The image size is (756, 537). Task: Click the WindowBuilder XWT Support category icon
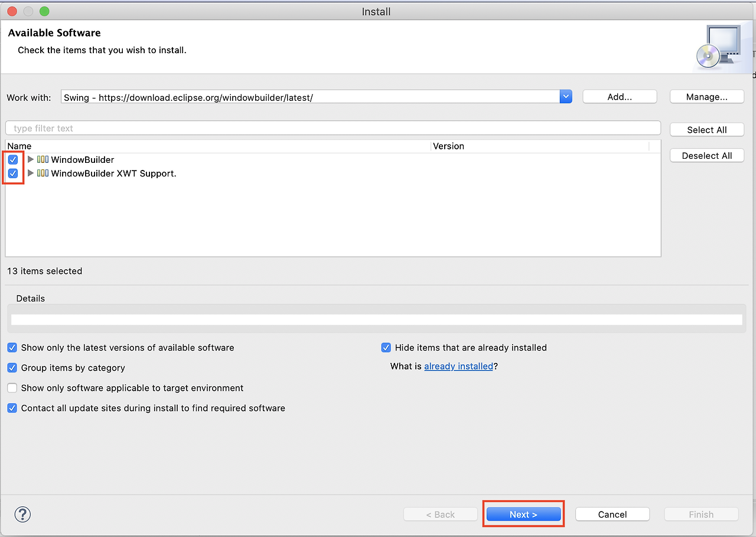tap(43, 173)
